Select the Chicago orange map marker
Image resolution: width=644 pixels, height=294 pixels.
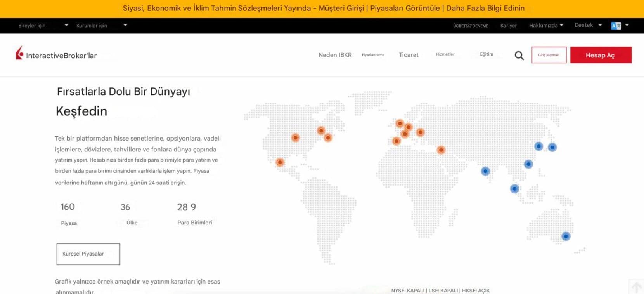click(x=296, y=137)
